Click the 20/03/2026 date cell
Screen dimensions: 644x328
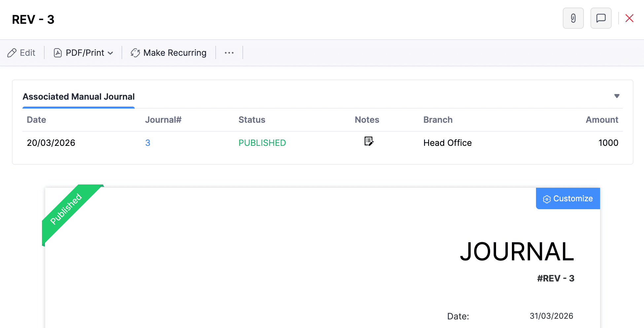point(51,143)
